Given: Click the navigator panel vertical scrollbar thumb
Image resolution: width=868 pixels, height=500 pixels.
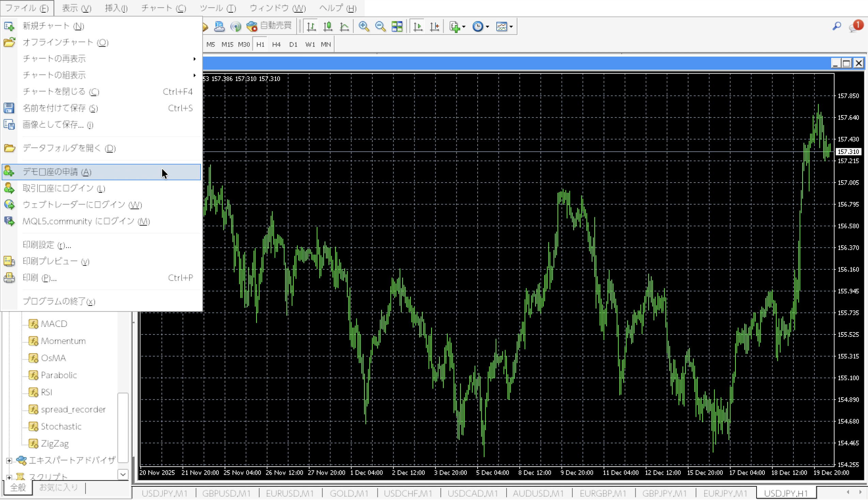Looking at the screenshot, I should (x=123, y=427).
